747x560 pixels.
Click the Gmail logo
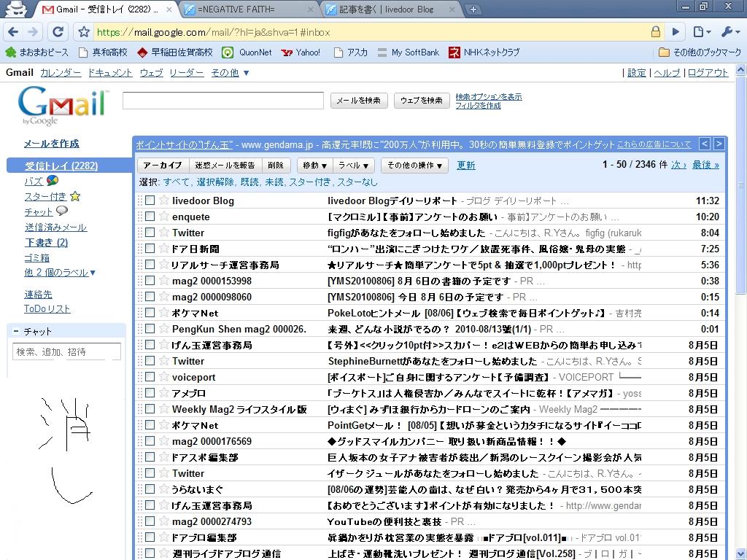tap(63, 106)
